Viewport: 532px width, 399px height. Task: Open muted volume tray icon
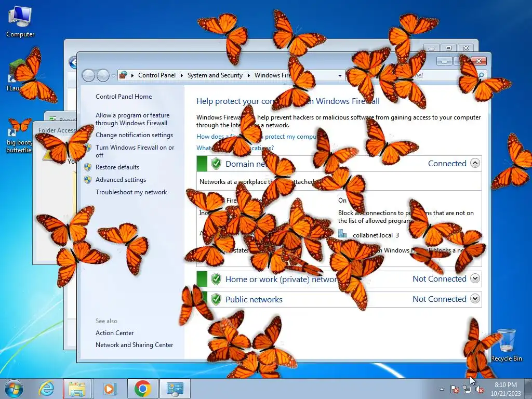point(480,390)
